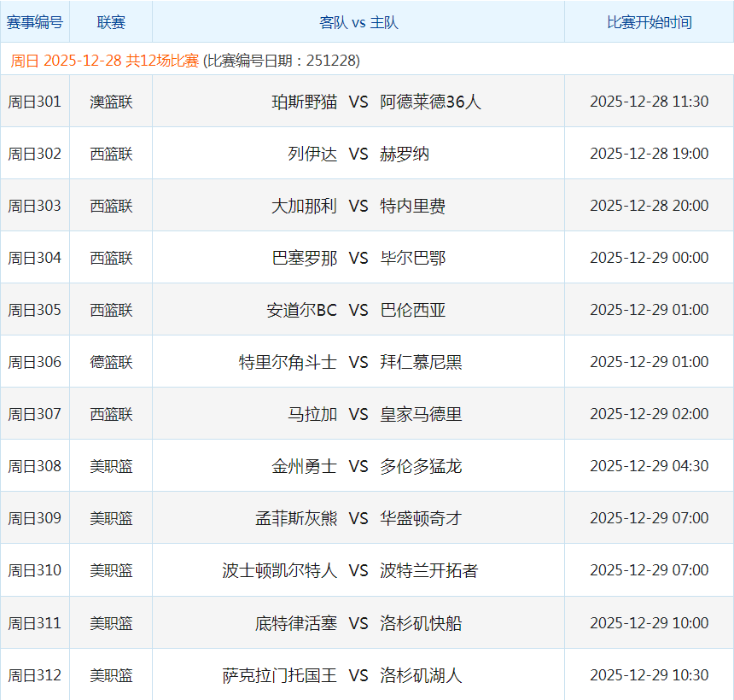Select home team 洛杉矶湖人

point(421,674)
